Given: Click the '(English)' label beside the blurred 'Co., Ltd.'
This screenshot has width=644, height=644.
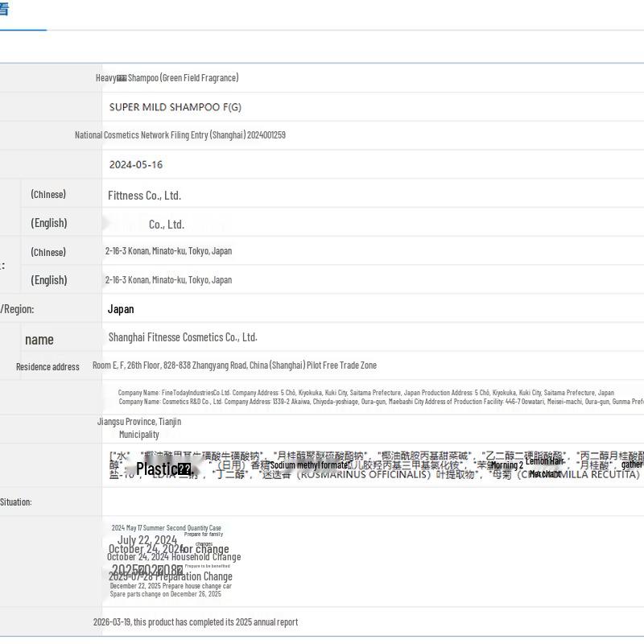Looking at the screenshot, I should [x=49, y=223].
